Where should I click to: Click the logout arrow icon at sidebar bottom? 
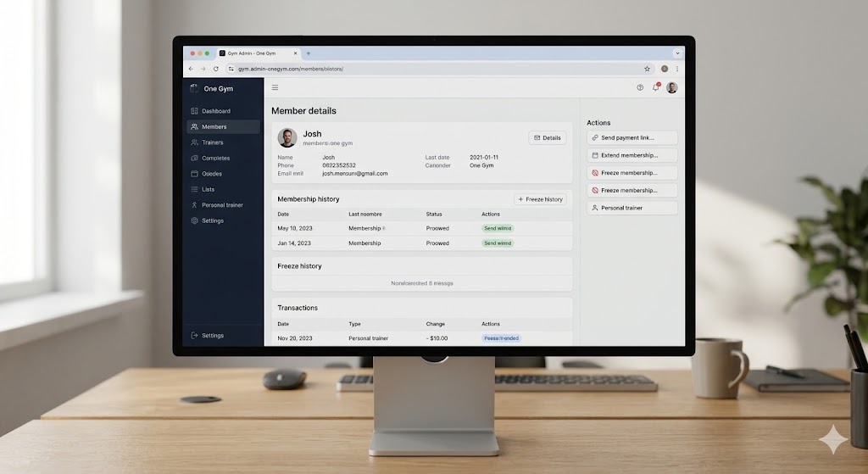(194, 336)
